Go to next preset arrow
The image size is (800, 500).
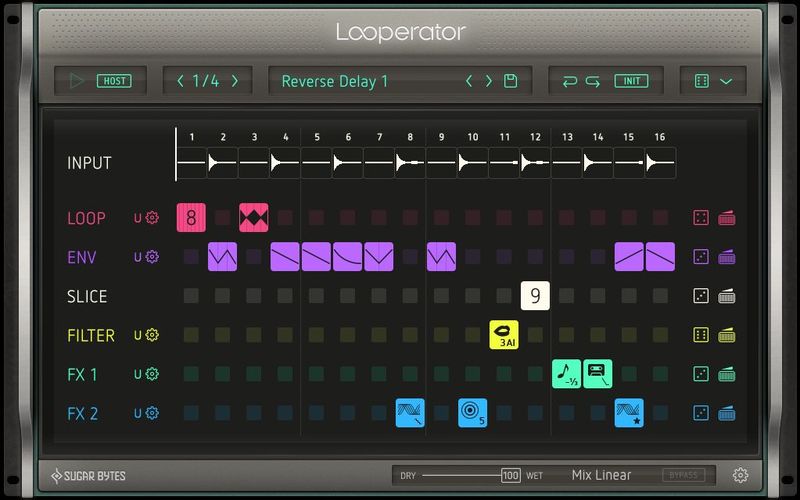(489, 81)
